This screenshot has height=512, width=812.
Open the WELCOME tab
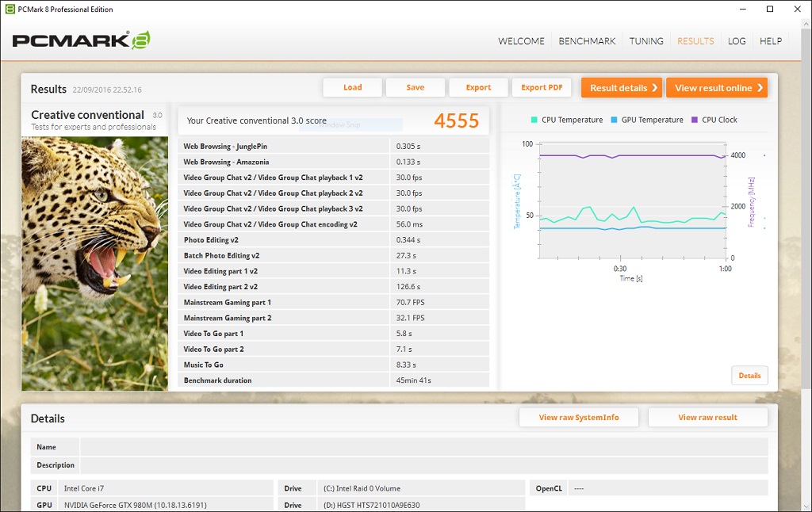point(521,41)
